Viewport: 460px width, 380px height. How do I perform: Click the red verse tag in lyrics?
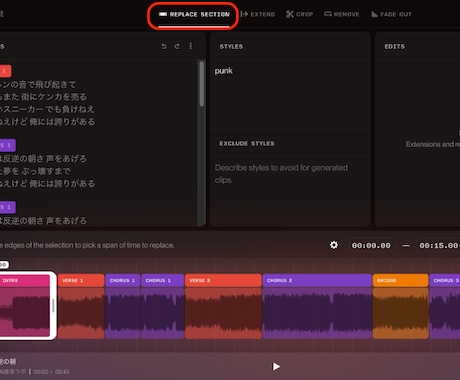tap(5, 71)
